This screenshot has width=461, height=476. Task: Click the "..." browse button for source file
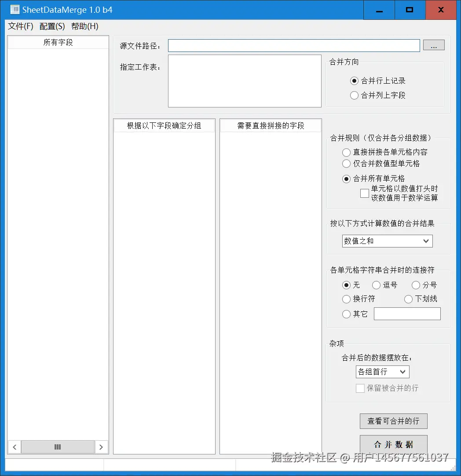click(434, 44)
